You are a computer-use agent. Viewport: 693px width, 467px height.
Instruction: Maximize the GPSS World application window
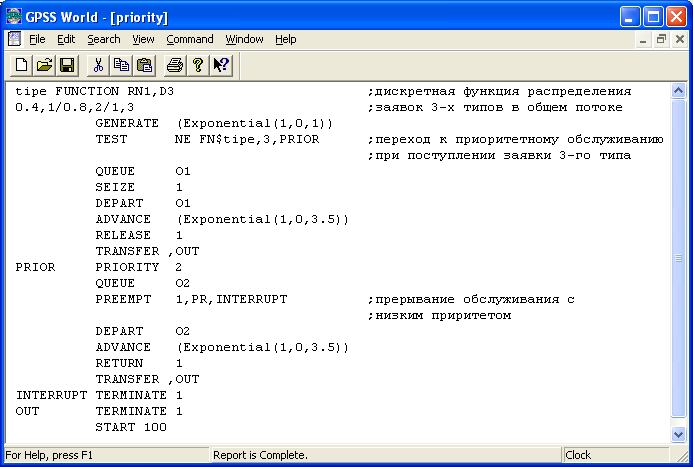(653, 17)
